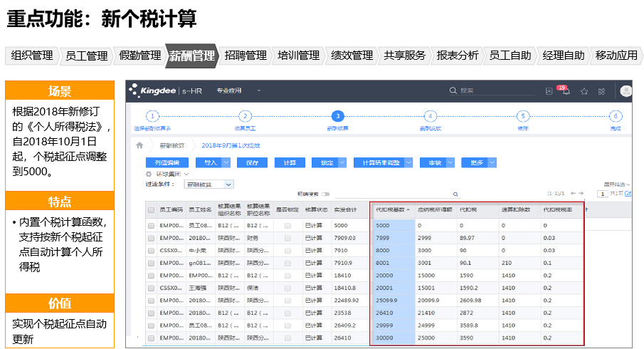Sort by 代扣税基数 column header

pos(393,209)
